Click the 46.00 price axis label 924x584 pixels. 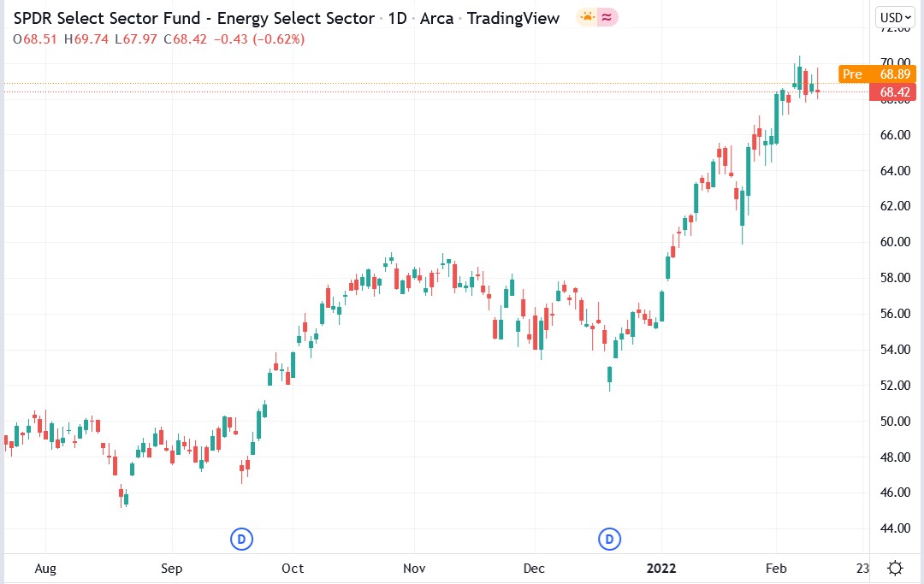pyautogui.click(x=895, y=493)
